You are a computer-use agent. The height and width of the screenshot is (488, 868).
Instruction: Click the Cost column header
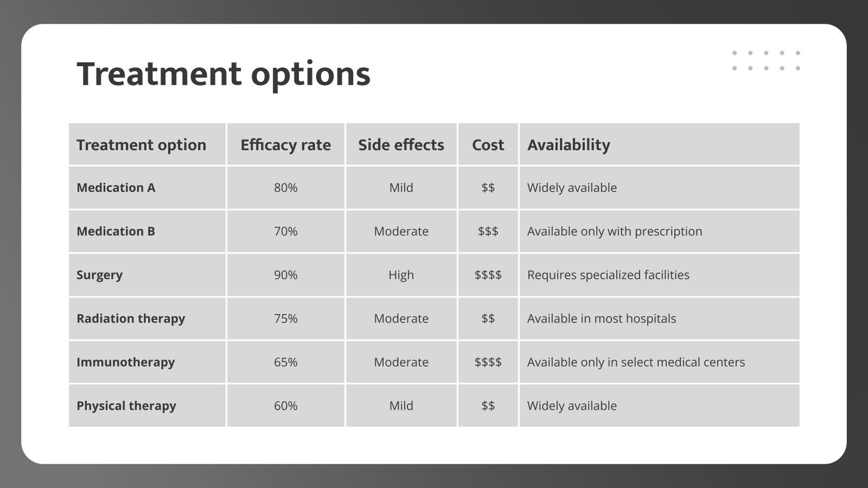pyautogui.click(x=488, y=144)
